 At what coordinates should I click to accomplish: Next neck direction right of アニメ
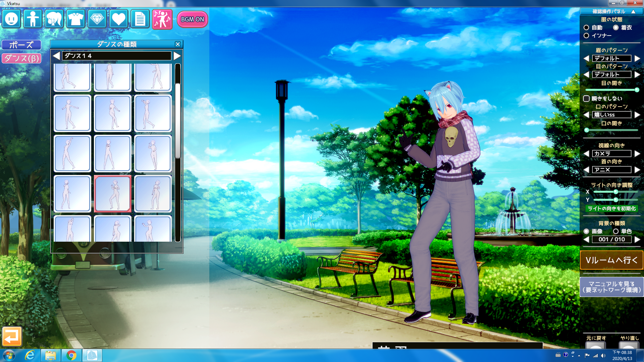tap(637, 170)
